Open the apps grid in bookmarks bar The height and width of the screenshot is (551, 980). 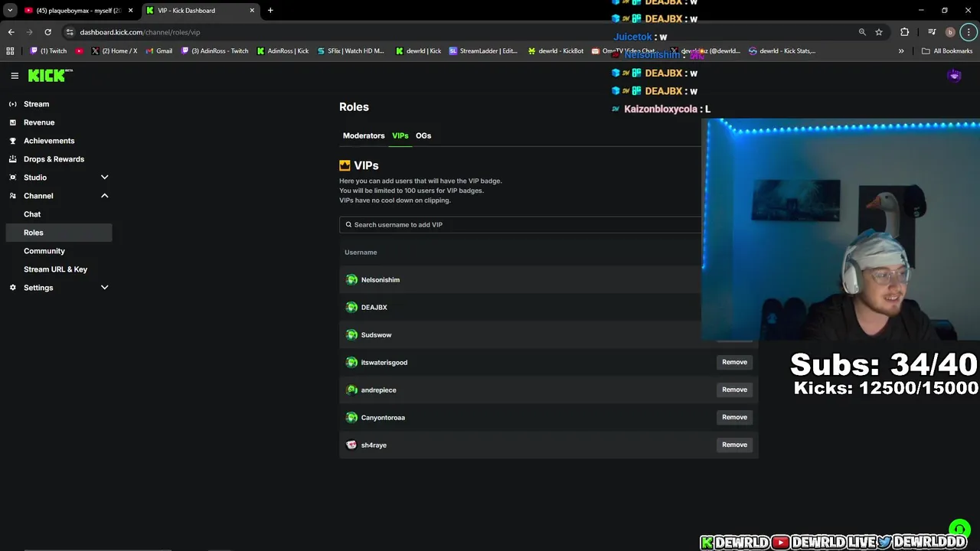click(10, 51)
